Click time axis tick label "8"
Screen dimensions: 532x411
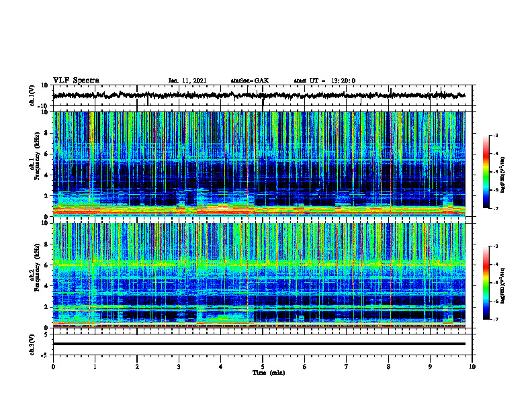tap(388, 367)
